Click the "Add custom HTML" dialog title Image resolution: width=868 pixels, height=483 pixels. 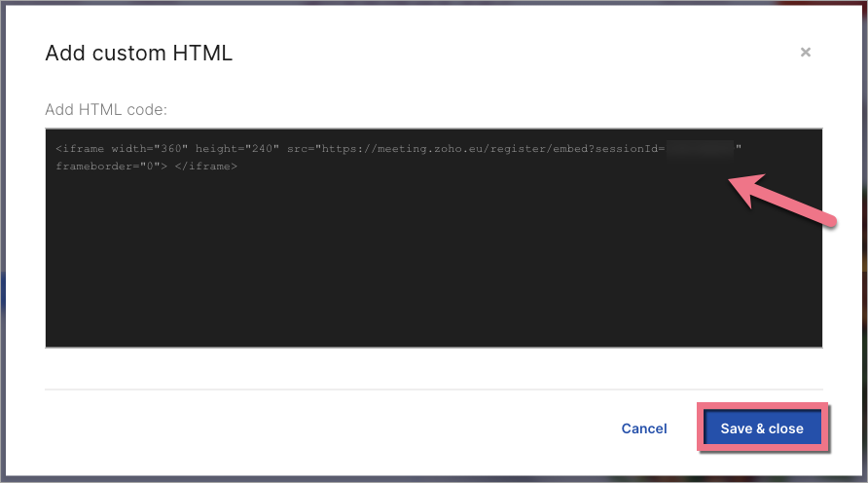tap(139, 54)
